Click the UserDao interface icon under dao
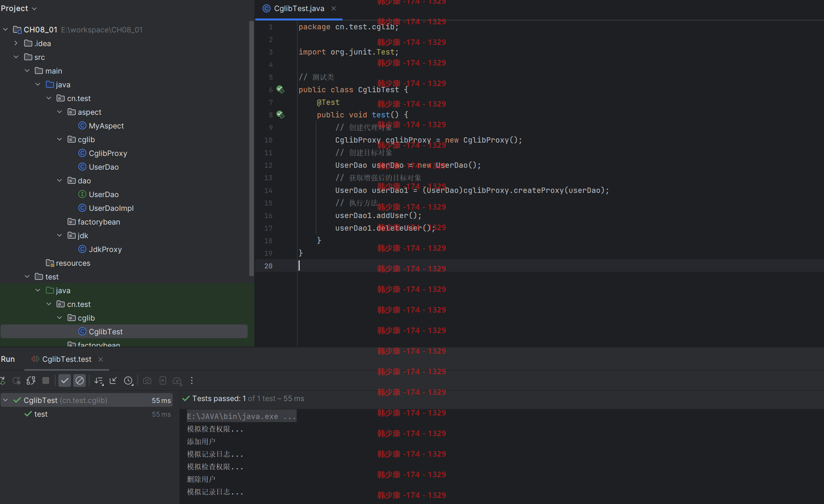The height and width of the screenshot is (504, 824). click(x=82, y=194)
